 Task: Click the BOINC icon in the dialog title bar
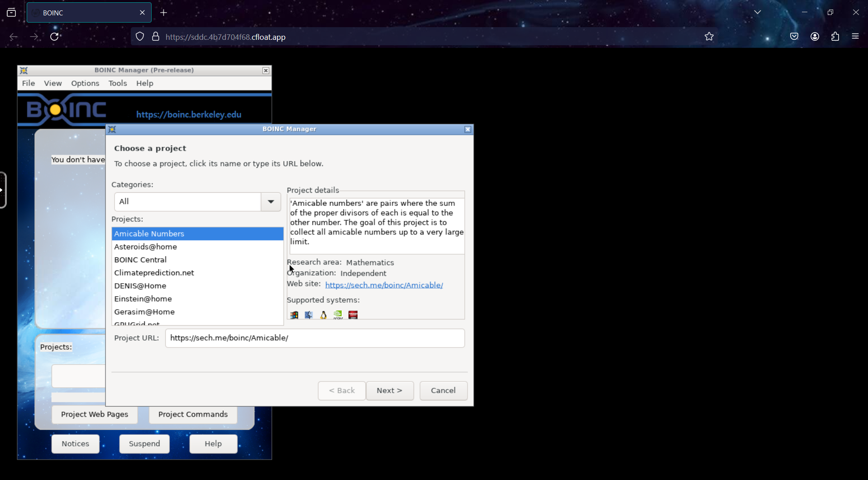(x=112, y=129)
